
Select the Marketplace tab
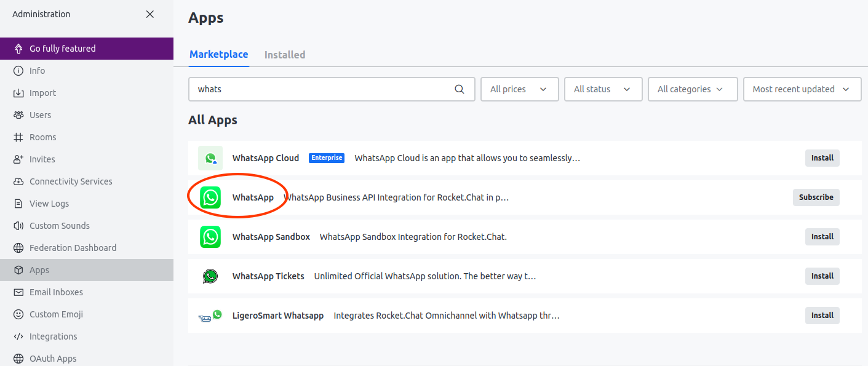pos(218,54)
